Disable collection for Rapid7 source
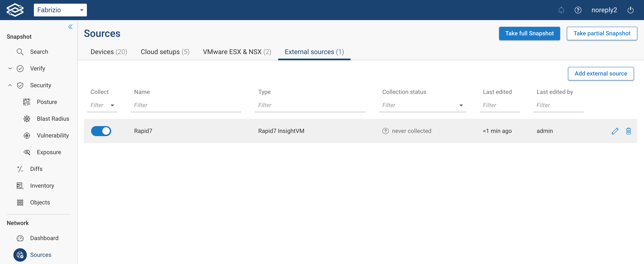This screenshot has height=264, width=644. coord(101,131)
